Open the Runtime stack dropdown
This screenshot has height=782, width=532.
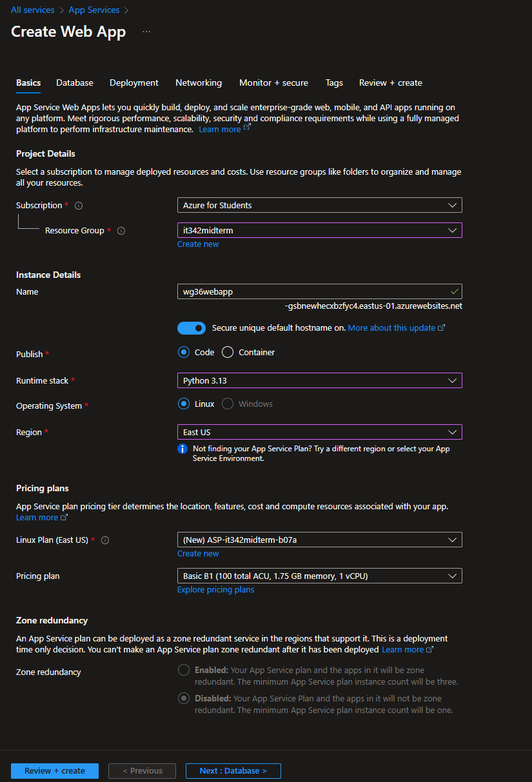319,381
